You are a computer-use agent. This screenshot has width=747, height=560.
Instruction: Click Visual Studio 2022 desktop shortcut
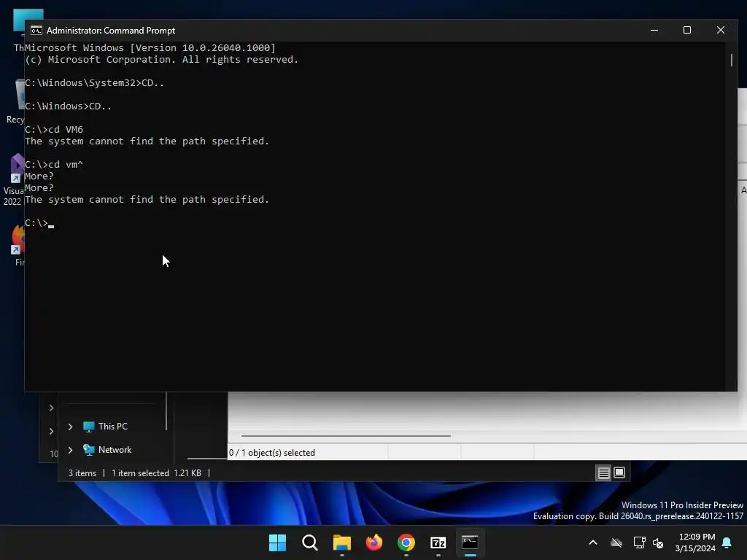(13, 180)
